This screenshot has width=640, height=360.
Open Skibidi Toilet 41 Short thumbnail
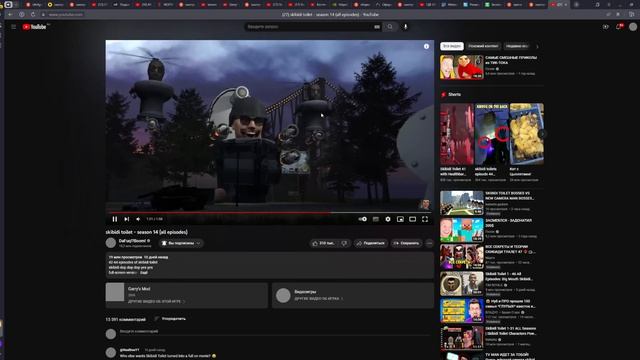point(457,134)
